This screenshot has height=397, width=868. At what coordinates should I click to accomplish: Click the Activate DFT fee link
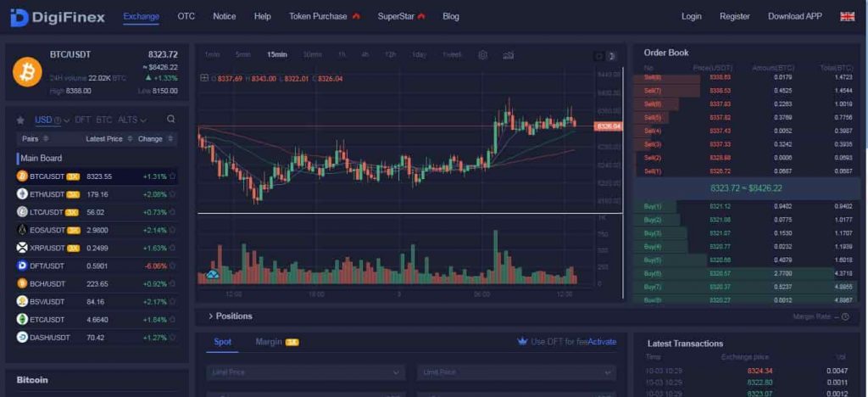pos(602,342)
